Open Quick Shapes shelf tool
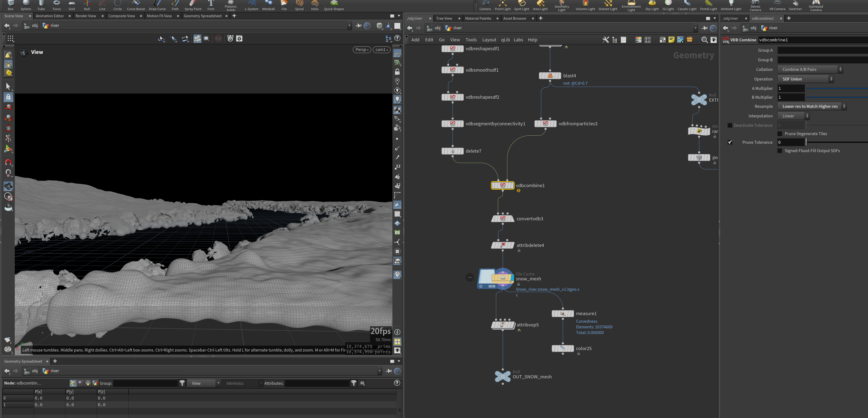 point(334,6)
